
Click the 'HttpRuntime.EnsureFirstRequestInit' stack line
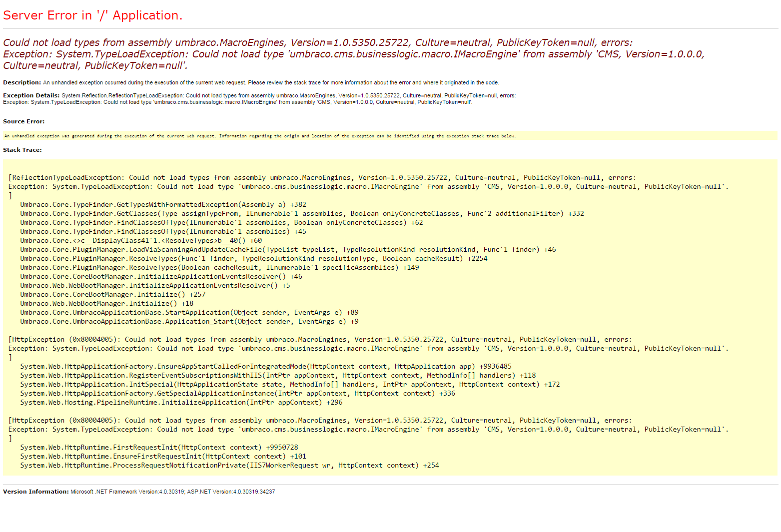[x=163, y=456]
